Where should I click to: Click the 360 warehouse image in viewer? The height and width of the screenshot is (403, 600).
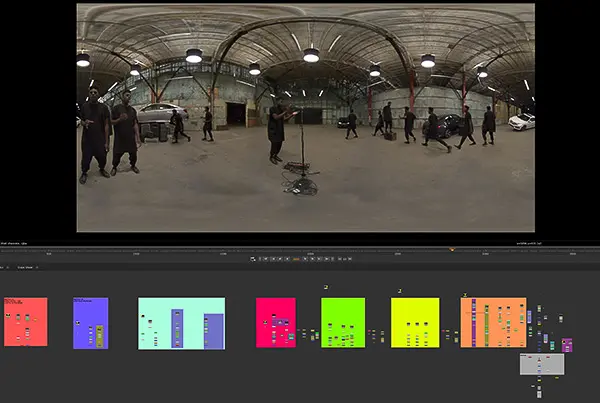(306, 117)
